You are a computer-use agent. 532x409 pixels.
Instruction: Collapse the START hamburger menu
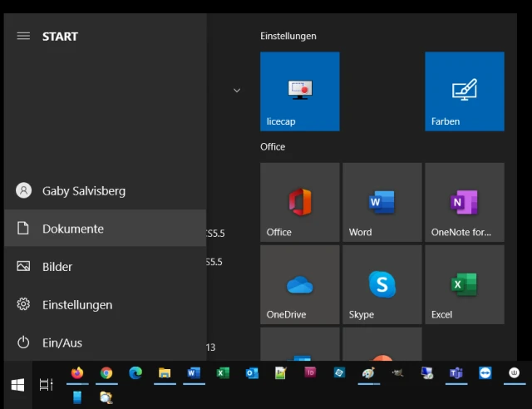[x=23, y=37]
